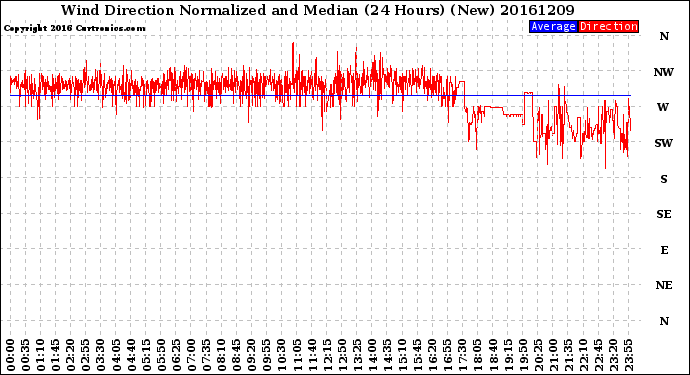Click the 01:10 time axis label
This screenshot has height=375, width=690.
pyautogui.click(x=40, y=355)
